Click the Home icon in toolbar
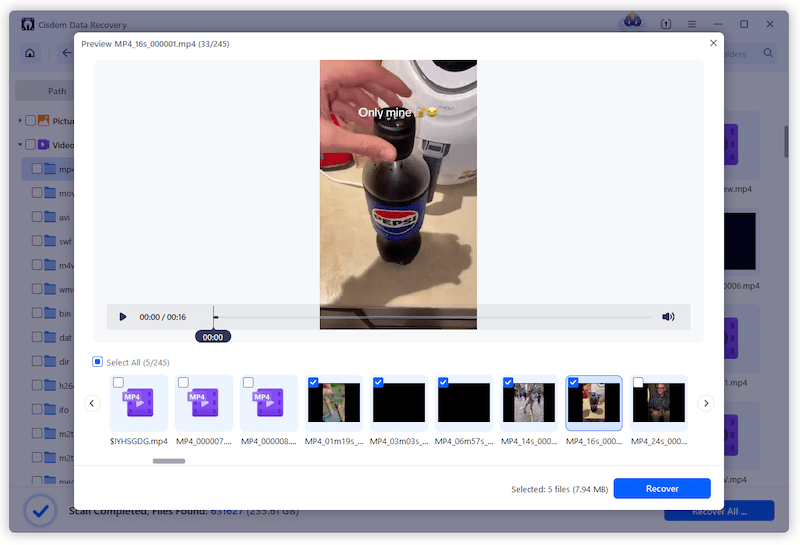This screenshot has width=800, height=545. pos(31,53)
